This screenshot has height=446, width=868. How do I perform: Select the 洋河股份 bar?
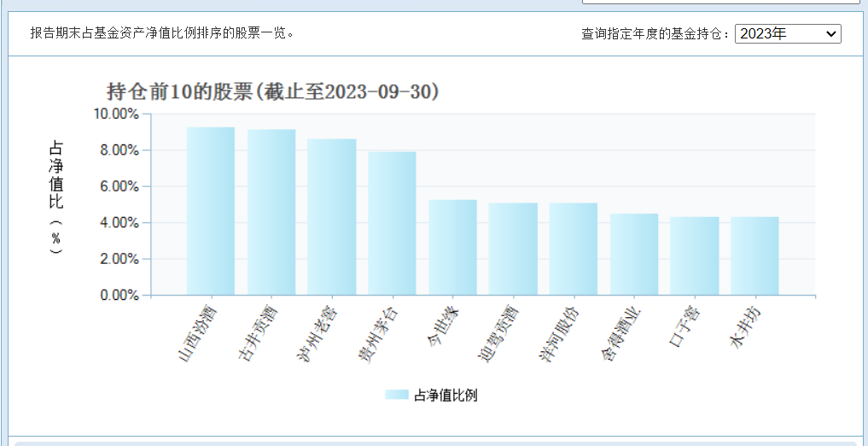point(573,249)
